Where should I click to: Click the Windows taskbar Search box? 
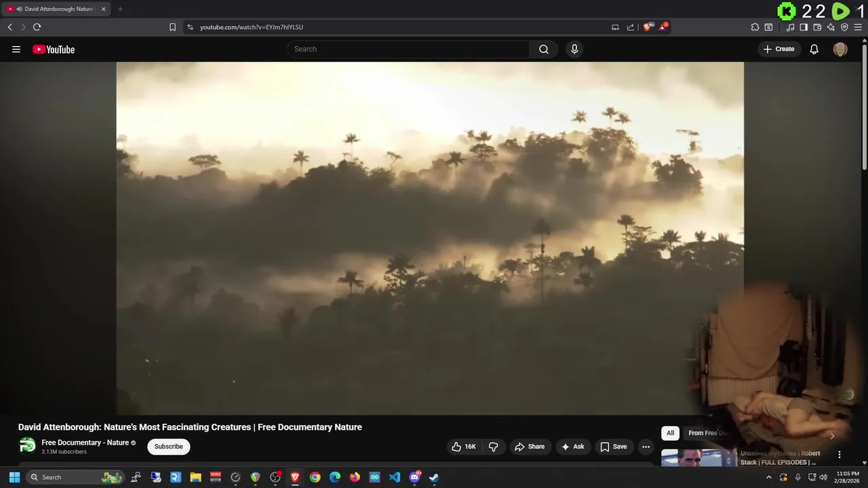coord(75,477)
